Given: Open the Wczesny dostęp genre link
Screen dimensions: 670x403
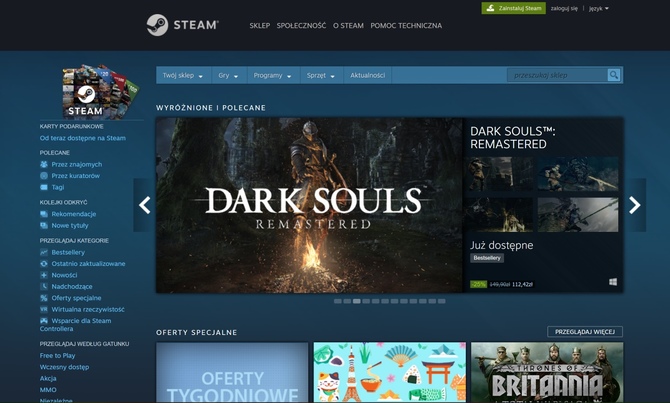Looking at the screenshot, I should [65, 367].
